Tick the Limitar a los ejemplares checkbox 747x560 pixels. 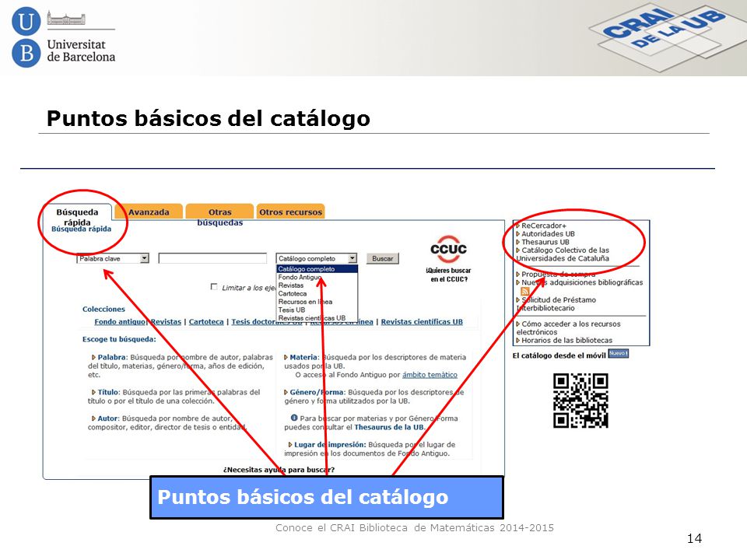(214, 287)
